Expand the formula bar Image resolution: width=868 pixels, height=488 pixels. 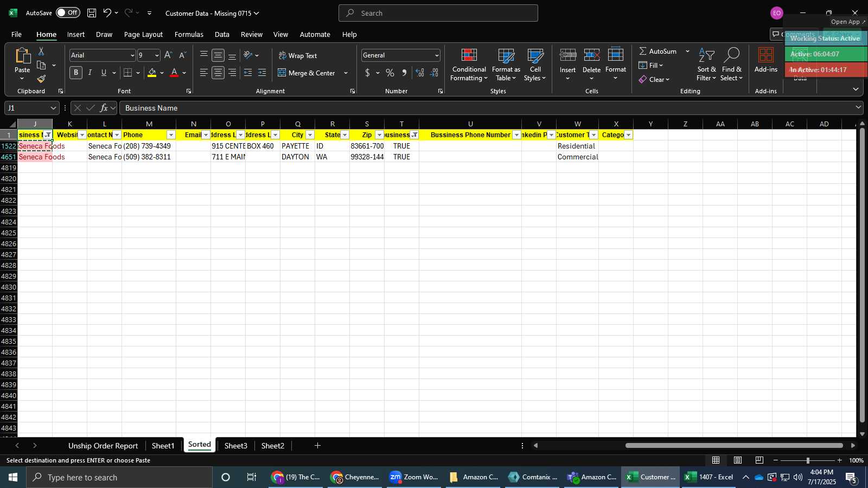[x=858, y=107]
